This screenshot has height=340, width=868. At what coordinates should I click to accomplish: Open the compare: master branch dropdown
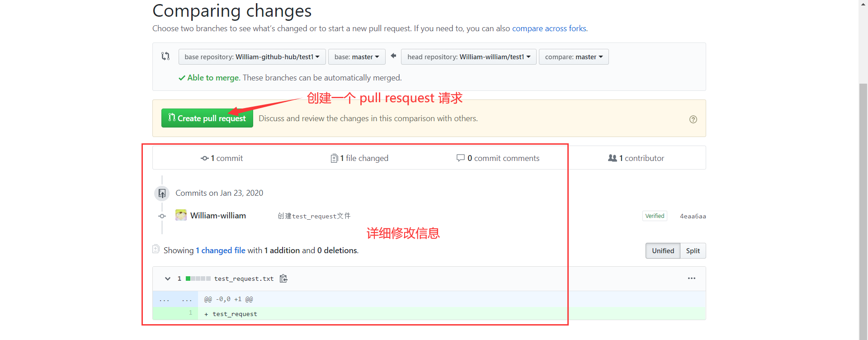574,57
